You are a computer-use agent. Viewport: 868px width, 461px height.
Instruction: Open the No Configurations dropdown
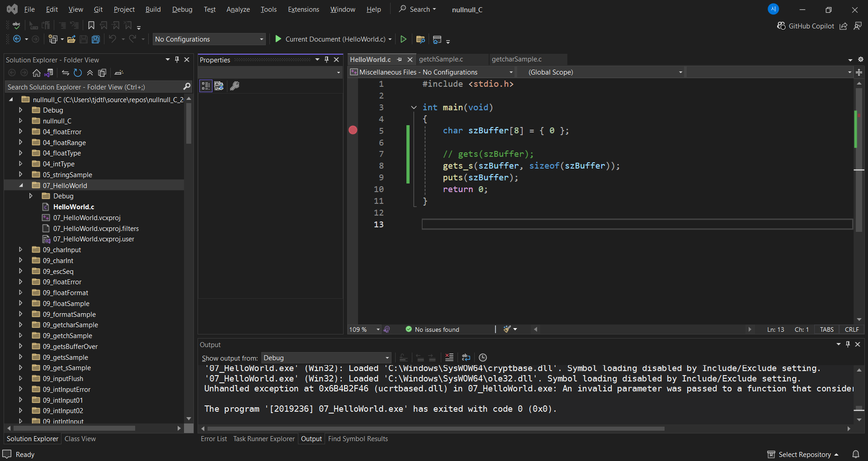click(x=209, y=39)
